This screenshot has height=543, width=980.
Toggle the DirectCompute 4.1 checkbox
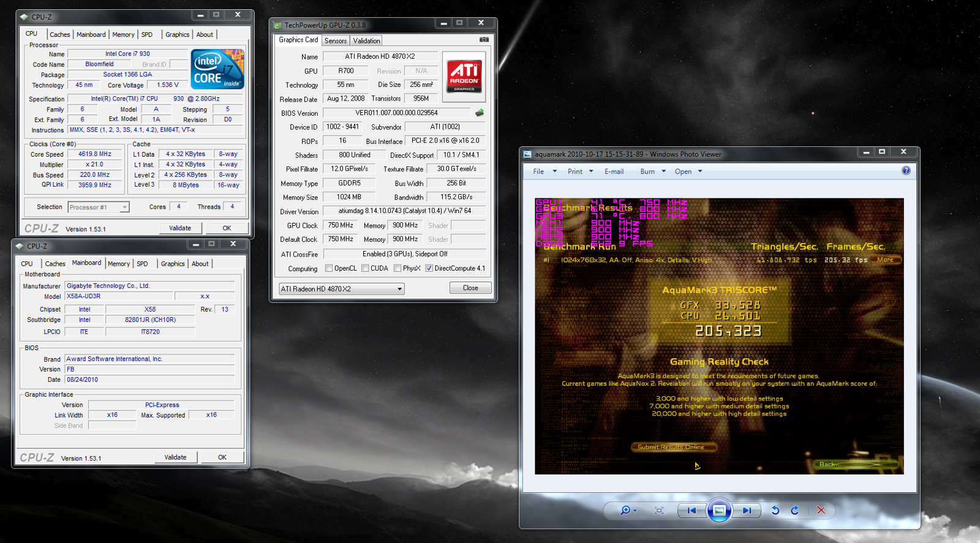tap(429, 268)
